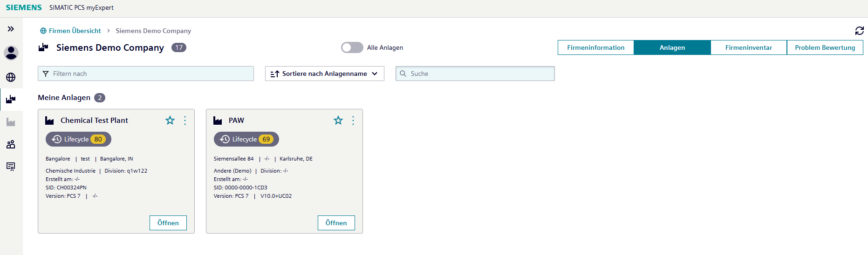868x255 pixels.
Task: Open the users group sidebar icon
Action: tap(11, 144)
